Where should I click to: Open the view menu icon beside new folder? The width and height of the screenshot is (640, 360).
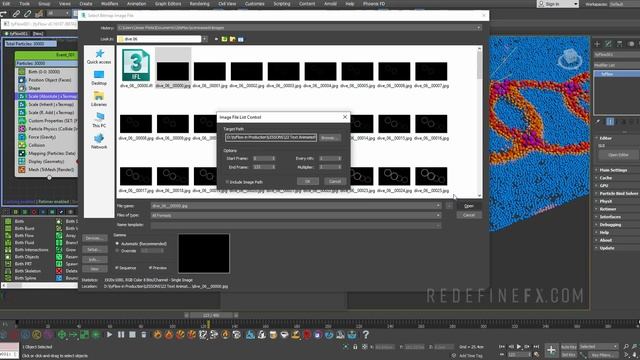click(240, 39)
